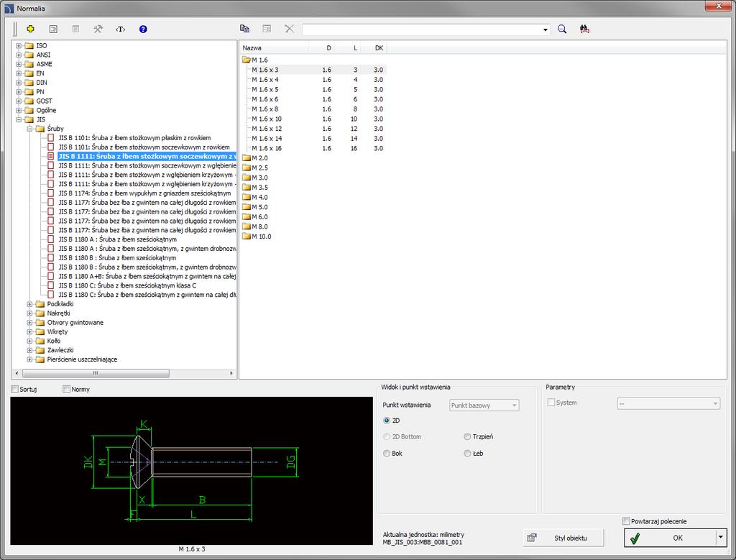Select JIS B 1180 C klasa C entry
This screenshot has width=736, height=560.
[x=127, y=285]
